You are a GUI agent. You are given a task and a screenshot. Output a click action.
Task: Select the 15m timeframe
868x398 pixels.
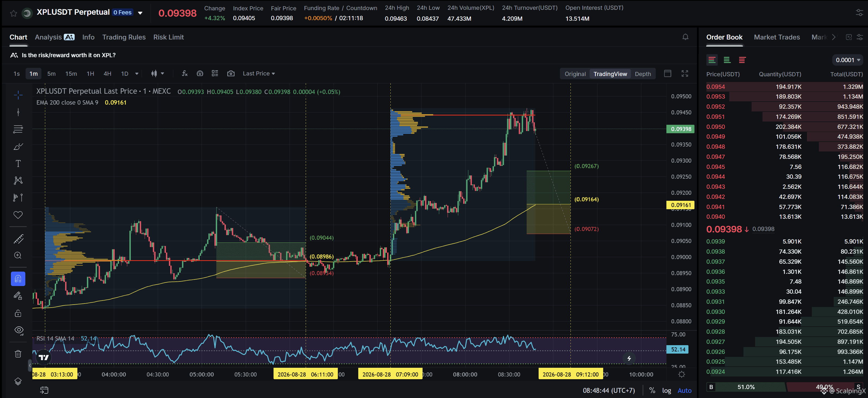[71, 74]
